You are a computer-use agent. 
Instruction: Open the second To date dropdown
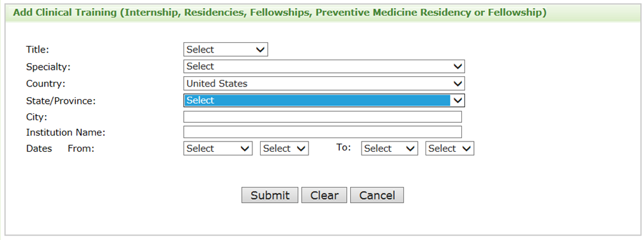(x=450, y=148)
